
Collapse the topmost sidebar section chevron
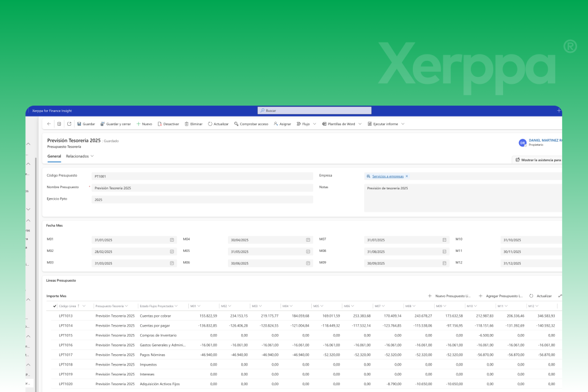click(x=29, y=144)
